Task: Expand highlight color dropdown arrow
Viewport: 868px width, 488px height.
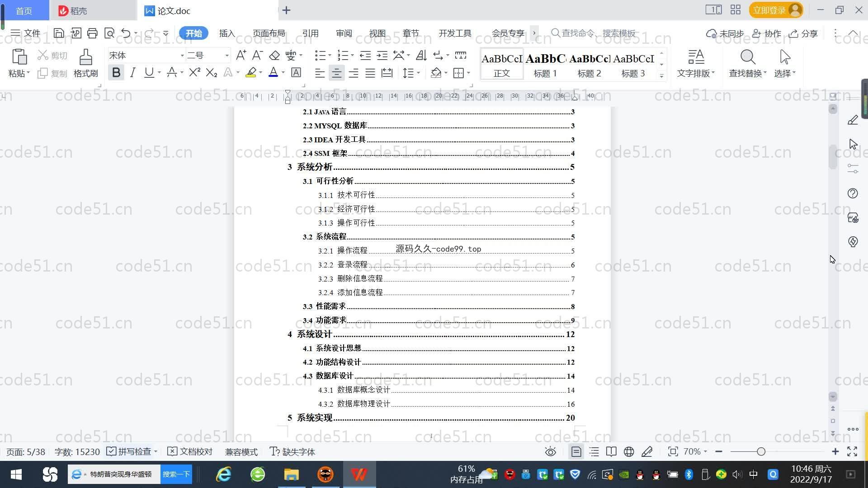Action: [x=261, y=72]
